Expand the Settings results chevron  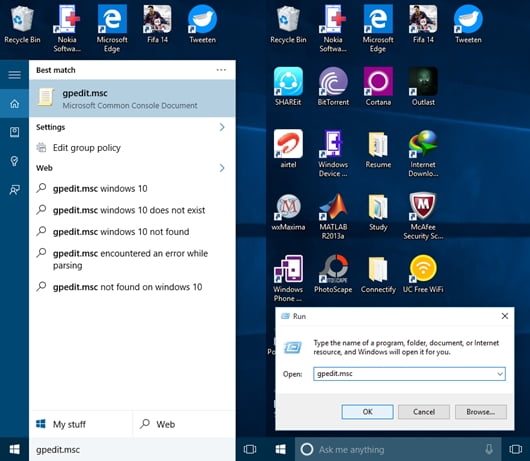tap(222, 127)
